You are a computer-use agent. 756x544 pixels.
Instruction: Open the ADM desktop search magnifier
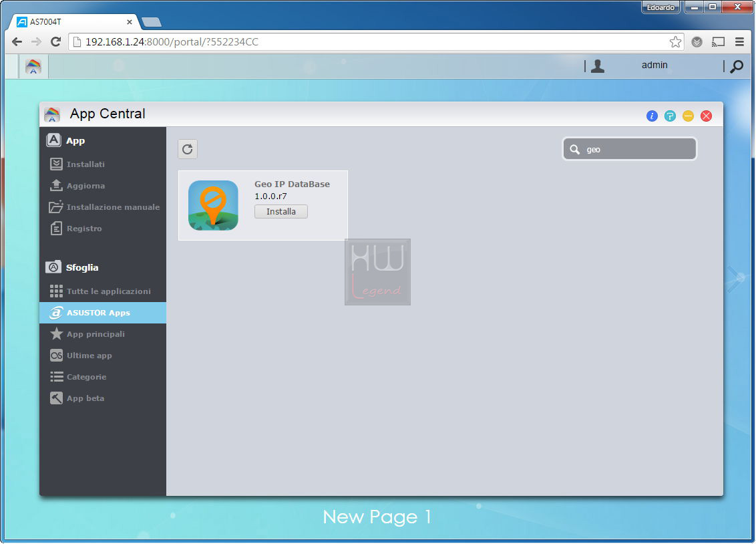point(736,66)
